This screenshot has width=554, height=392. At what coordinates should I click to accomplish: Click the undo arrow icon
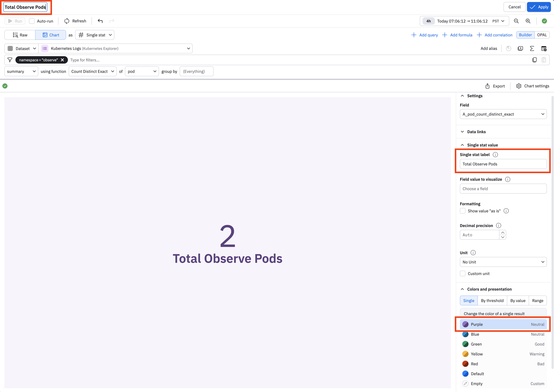[100, 21]
